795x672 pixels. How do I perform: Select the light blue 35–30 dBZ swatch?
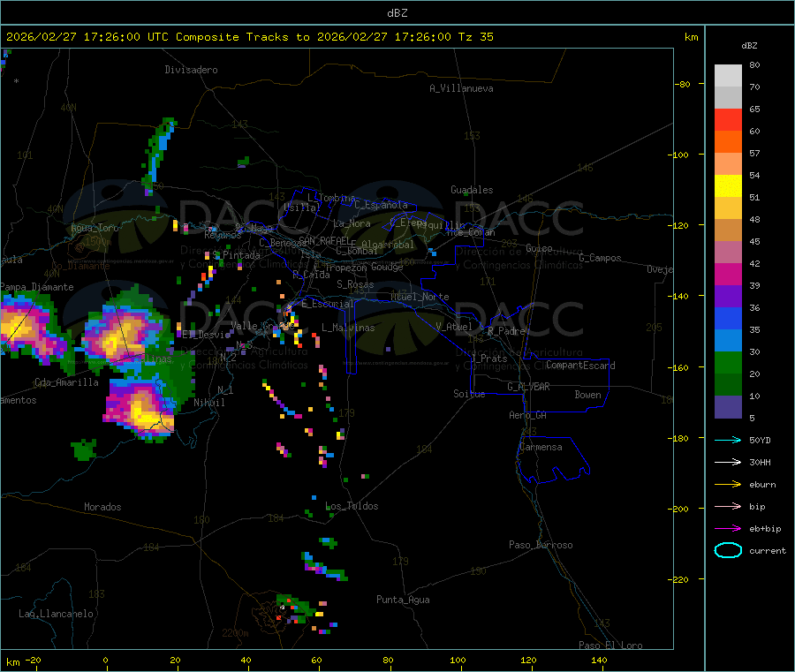(x=728, y=341)
